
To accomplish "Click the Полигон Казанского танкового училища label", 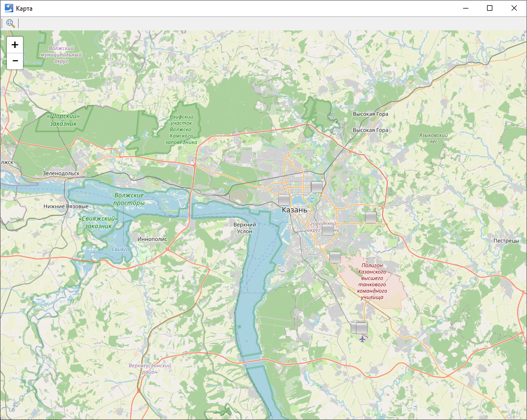I will (x=372, y=281).
